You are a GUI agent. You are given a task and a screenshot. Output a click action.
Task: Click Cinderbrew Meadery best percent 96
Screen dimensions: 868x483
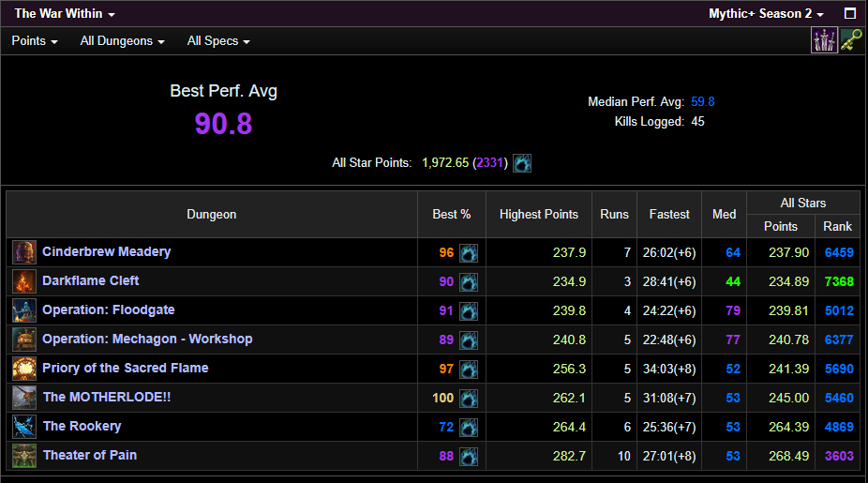click(446, 252)
